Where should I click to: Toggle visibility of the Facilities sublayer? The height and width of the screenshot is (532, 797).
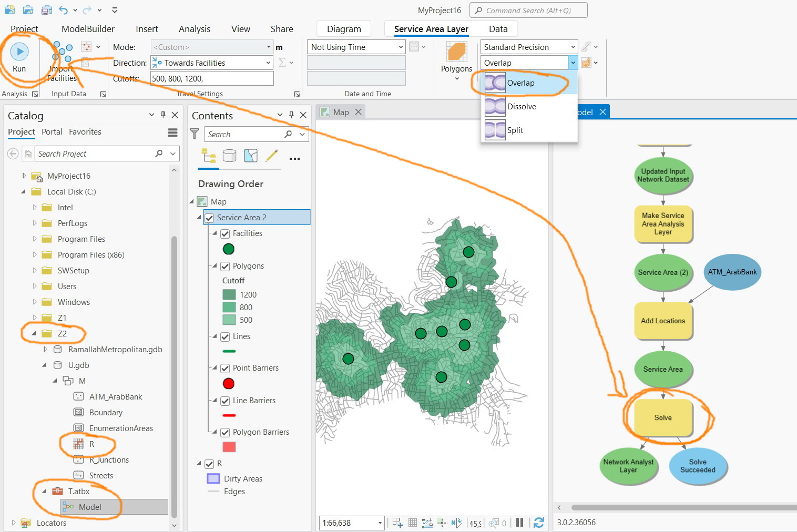point(225,233)
